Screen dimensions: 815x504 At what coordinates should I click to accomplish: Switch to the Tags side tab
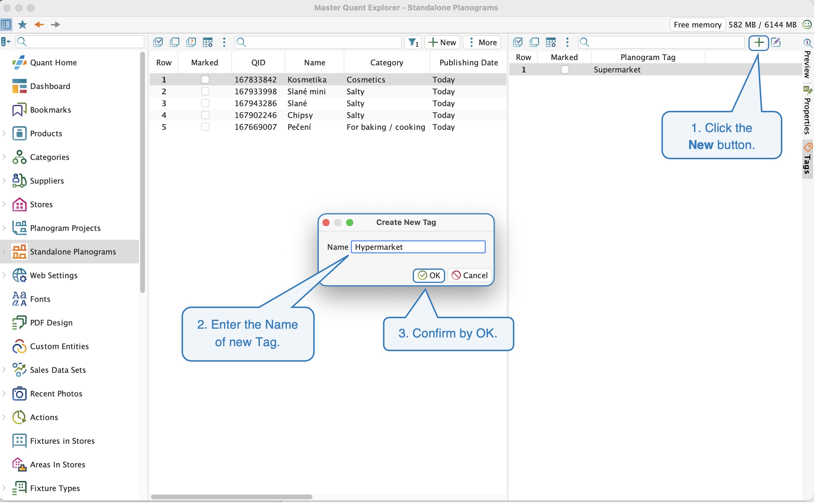[808, 159]
